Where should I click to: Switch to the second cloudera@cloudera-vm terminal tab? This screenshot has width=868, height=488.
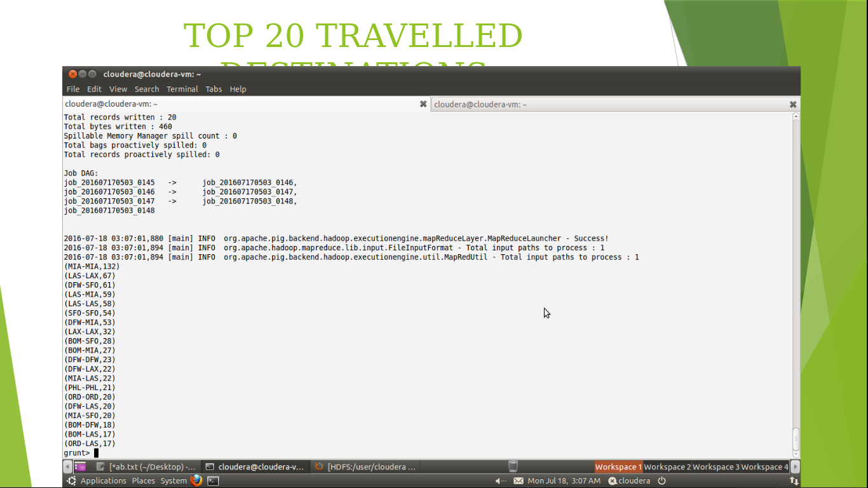point(615,104)
